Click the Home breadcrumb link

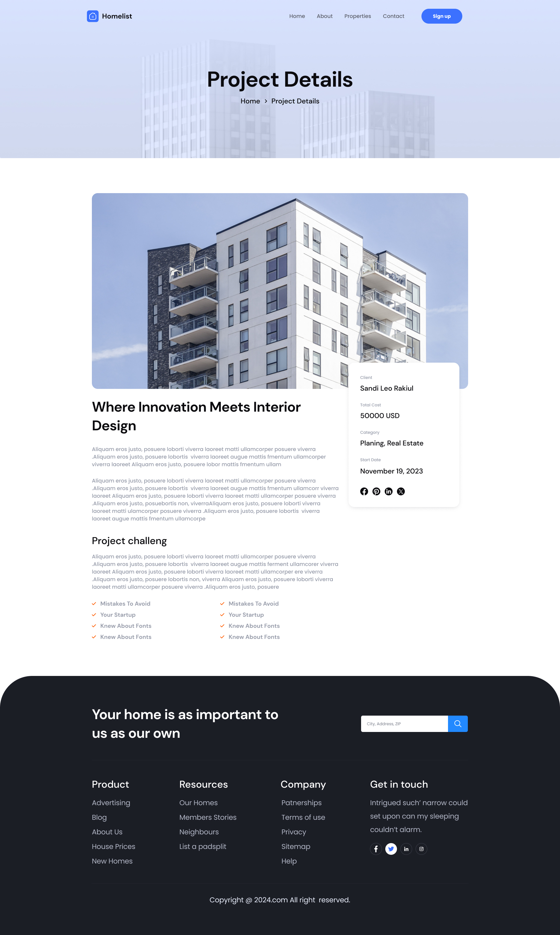pyautogui.click(x=251, y=101)
